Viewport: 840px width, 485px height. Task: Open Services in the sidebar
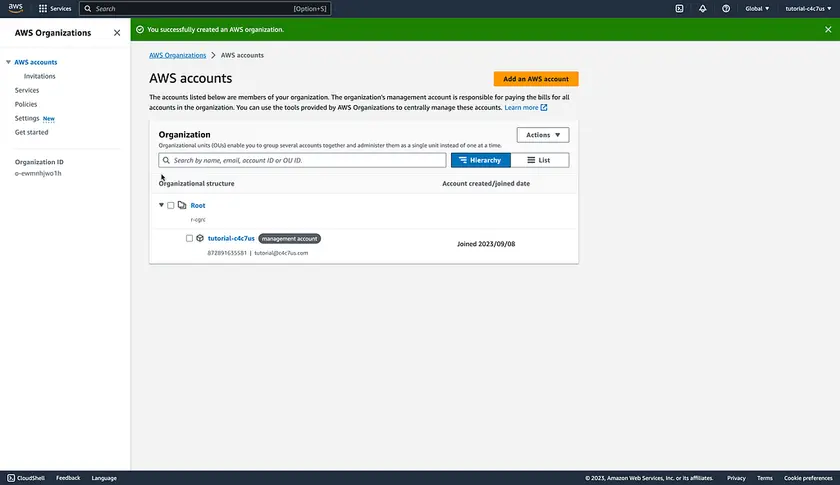tap(27, 90)
